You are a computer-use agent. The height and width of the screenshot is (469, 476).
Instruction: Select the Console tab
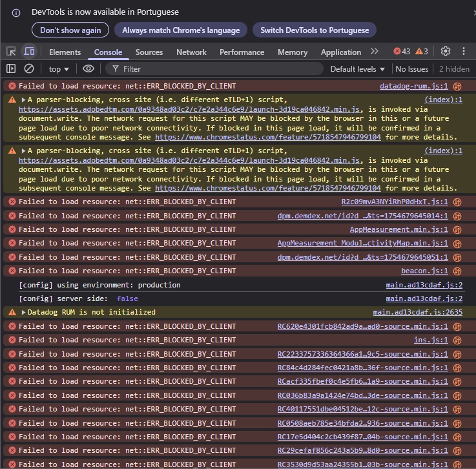(x=108, y=52)
